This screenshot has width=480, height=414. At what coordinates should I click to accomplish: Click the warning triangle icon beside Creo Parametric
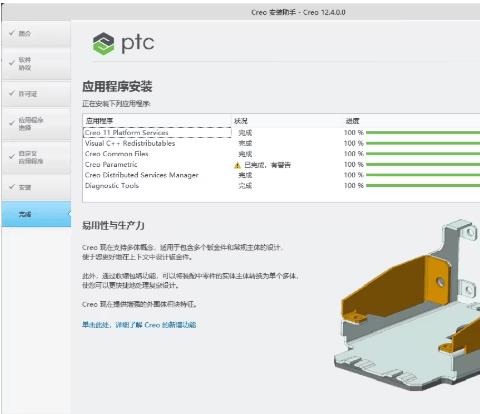pos(237,165)
